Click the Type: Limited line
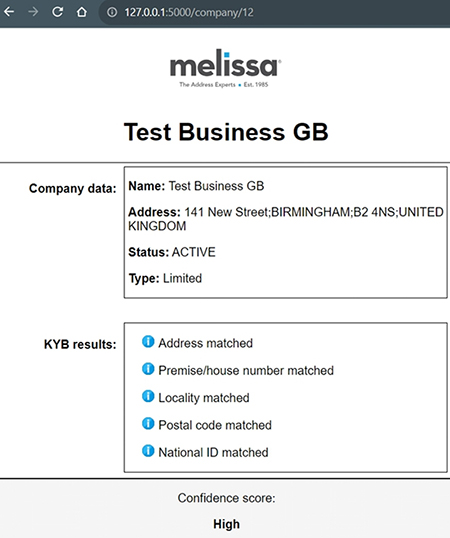450x538 pixels. point(165,278)
